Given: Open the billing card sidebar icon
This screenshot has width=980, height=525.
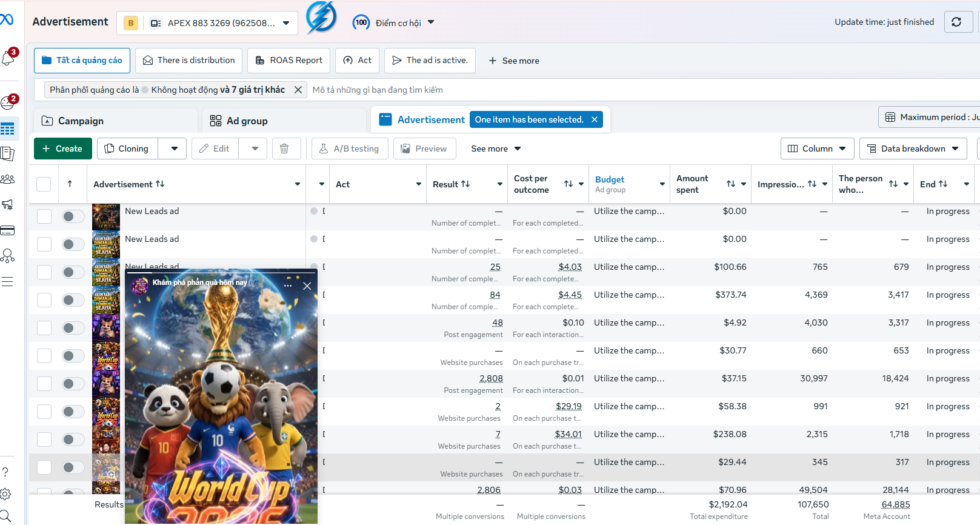Looking at the screenshot, I should (x=8, y=230).
